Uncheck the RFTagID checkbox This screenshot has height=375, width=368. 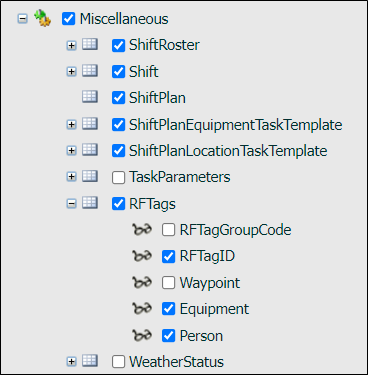tap(168, 257)
